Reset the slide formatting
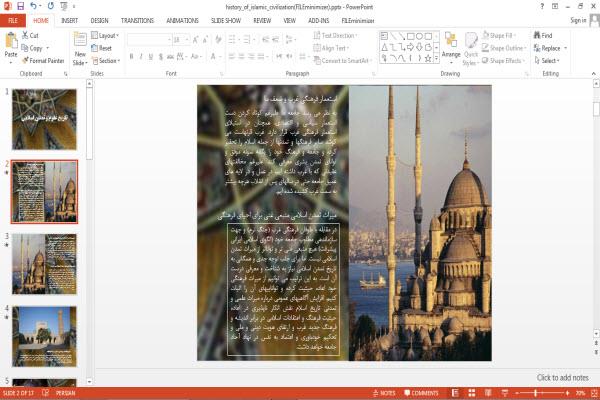600x400 pixels. coord(101,48)
